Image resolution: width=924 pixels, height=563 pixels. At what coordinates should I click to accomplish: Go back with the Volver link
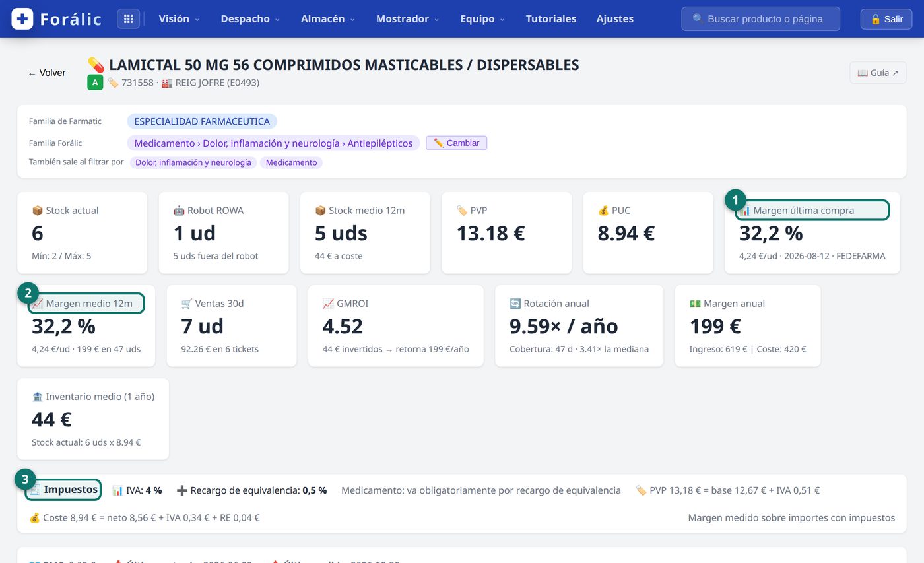tap(47, 73)
